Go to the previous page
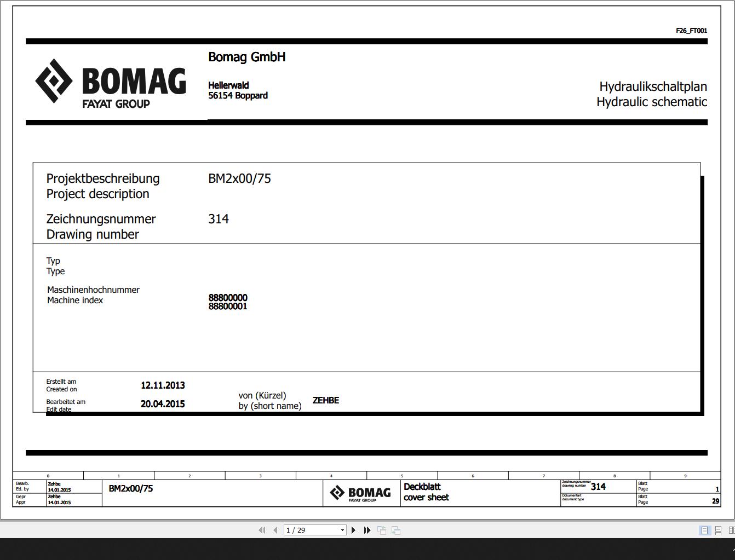The width and height of the screenshot is (735, 560). tap(276, 530)
